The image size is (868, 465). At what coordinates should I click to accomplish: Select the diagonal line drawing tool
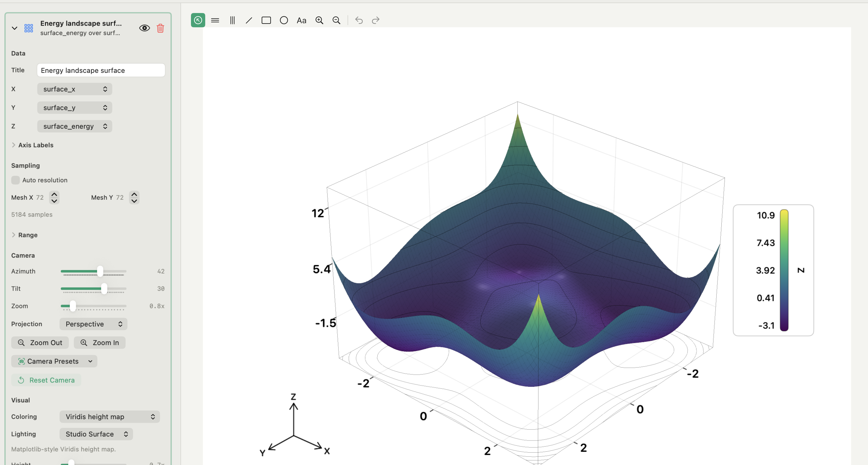249,20
